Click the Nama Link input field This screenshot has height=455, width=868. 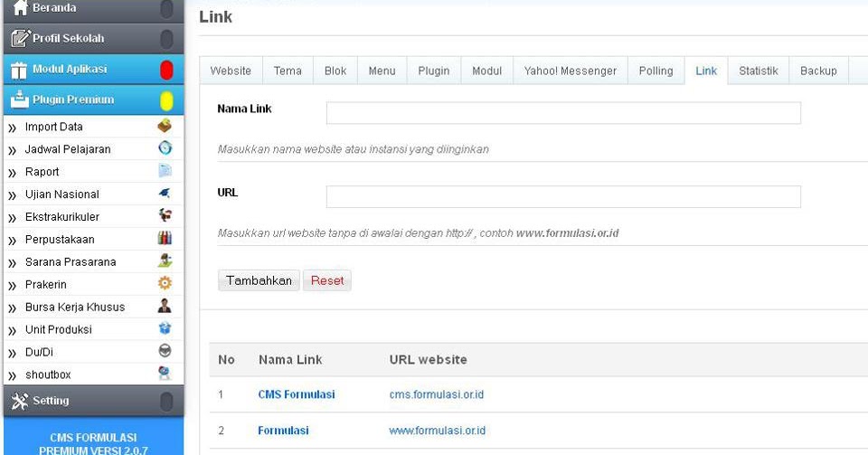click(x=563, y=112)
